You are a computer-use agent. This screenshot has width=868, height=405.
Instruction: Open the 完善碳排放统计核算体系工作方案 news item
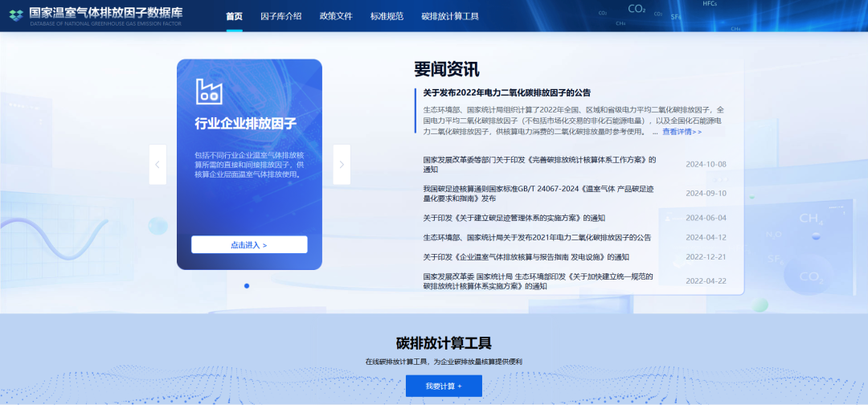coord(539,165)
